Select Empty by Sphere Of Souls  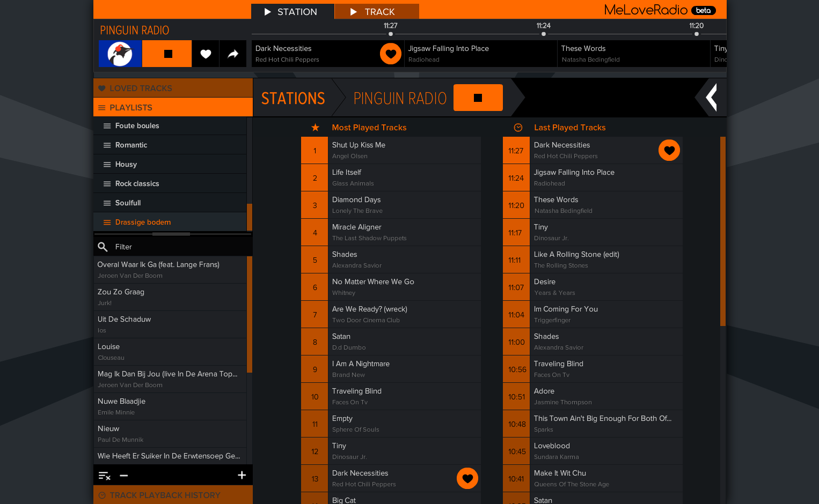[391, 424]
